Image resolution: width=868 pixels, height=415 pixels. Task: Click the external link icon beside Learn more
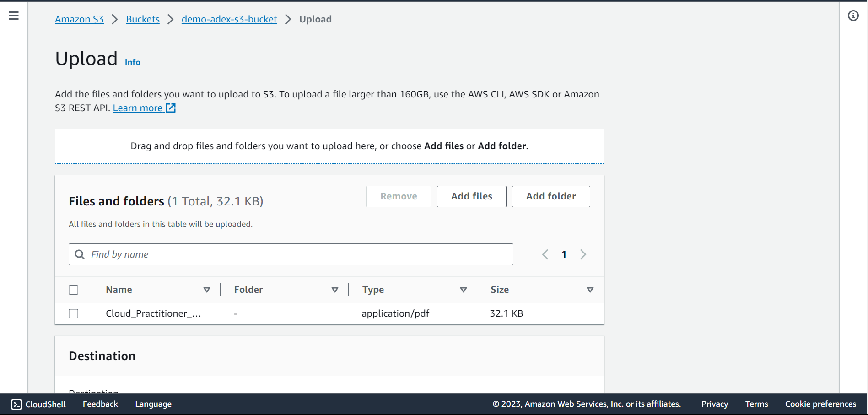click(171, 108)
